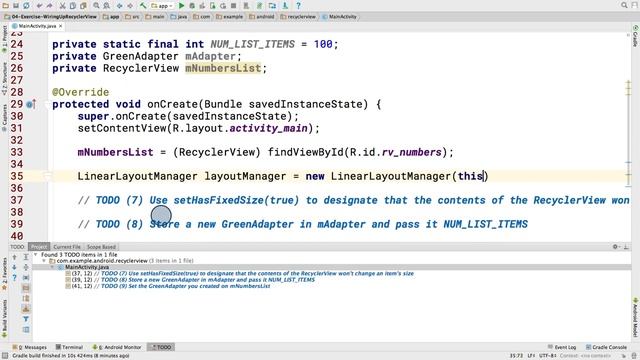Navigate forward with the right arrow icon
The height and width of the screenshot is (360, 640).
pos(130,6)
